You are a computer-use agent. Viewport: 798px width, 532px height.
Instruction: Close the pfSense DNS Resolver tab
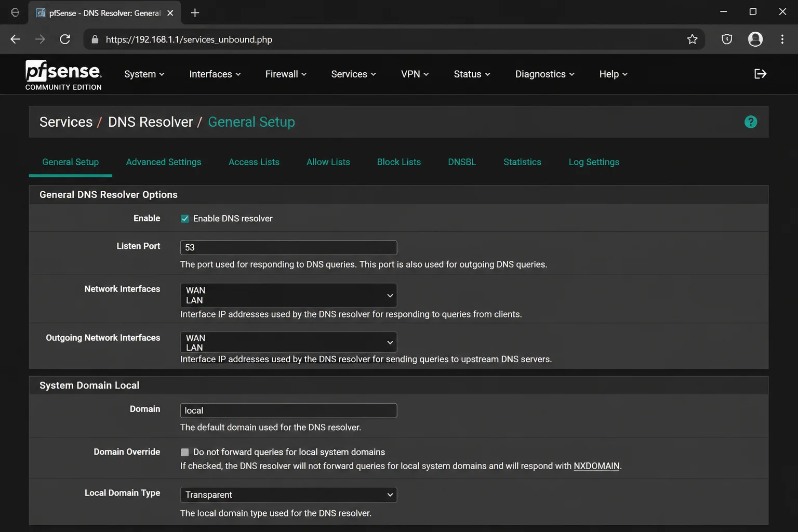coord(170,13)
